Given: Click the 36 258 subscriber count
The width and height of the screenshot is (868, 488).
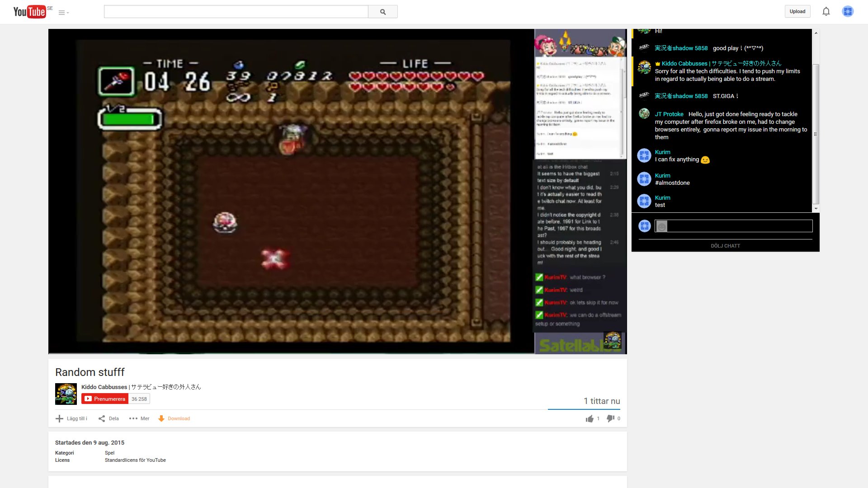Looking at the screenshot, I should [139, 399].
